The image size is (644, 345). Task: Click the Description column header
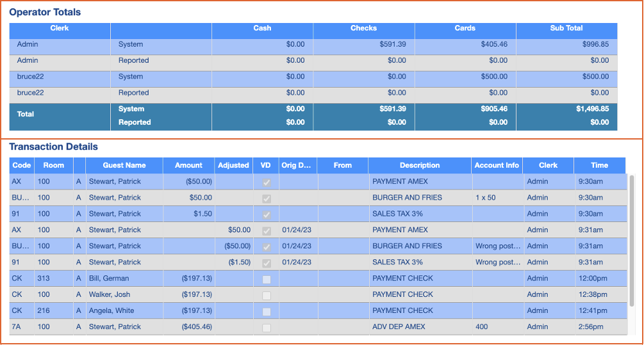click(x=420, y=165)
